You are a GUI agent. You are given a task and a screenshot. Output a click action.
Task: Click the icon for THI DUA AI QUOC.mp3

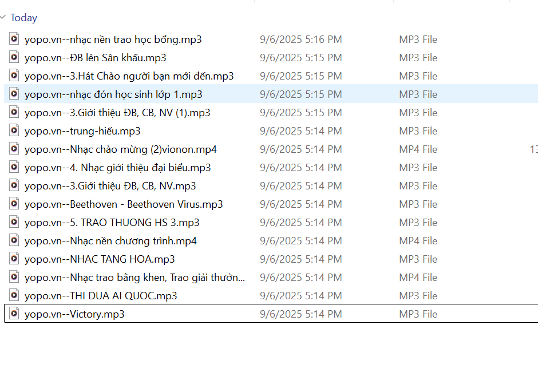14,295
